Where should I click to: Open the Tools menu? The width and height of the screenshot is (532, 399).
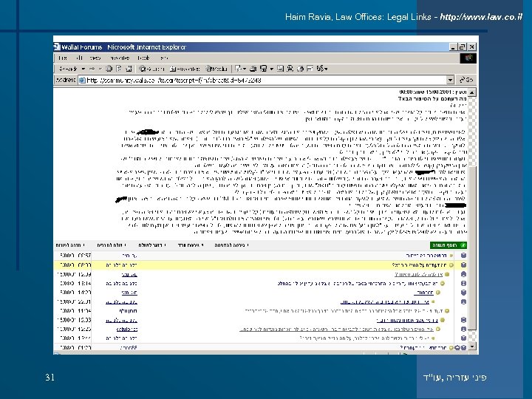143,58
